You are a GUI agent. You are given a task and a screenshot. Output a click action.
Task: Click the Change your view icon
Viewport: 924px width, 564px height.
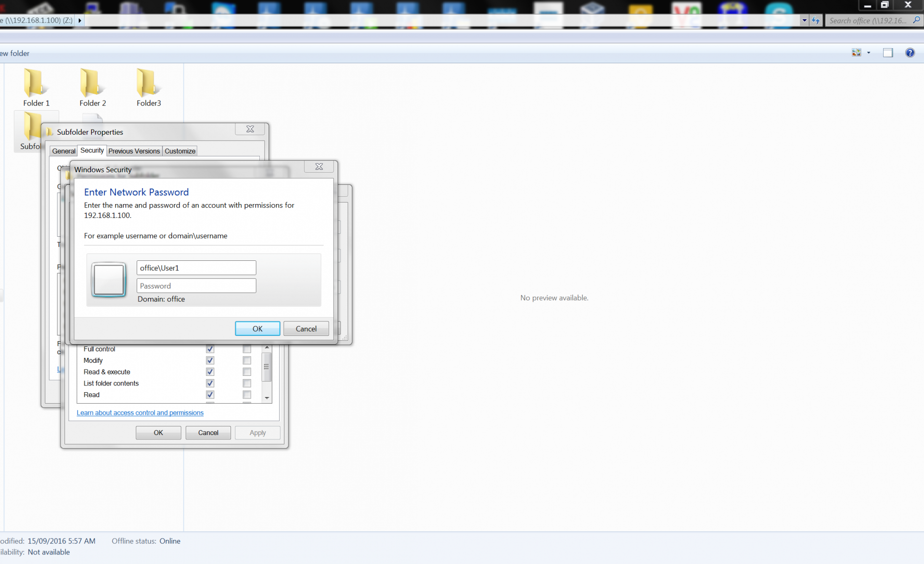[x=857, y=53]
